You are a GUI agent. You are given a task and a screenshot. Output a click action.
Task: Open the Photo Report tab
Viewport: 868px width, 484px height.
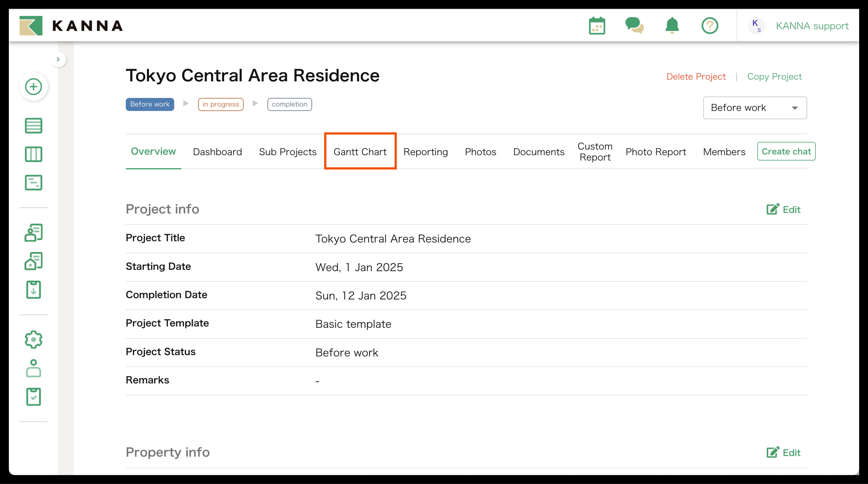coord(656,152)
